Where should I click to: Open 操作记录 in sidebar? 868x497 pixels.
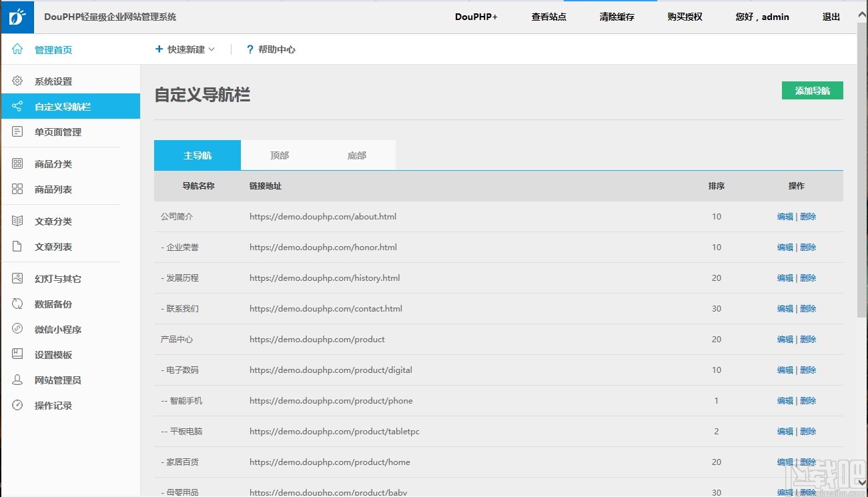pyautogui.click(x=53, y=406)
